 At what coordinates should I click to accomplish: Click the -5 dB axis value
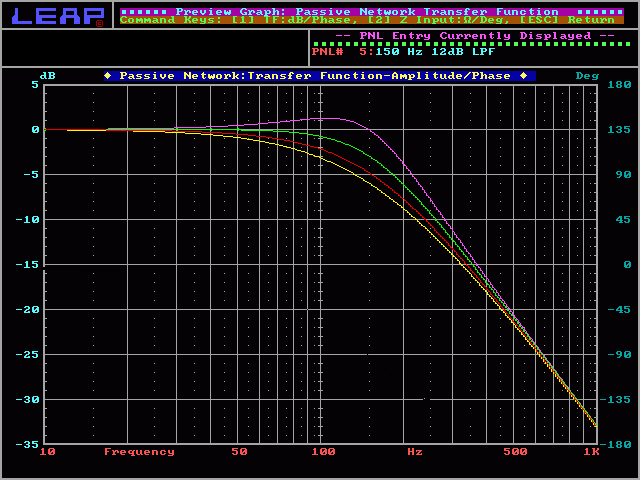(x=31, y=175)
